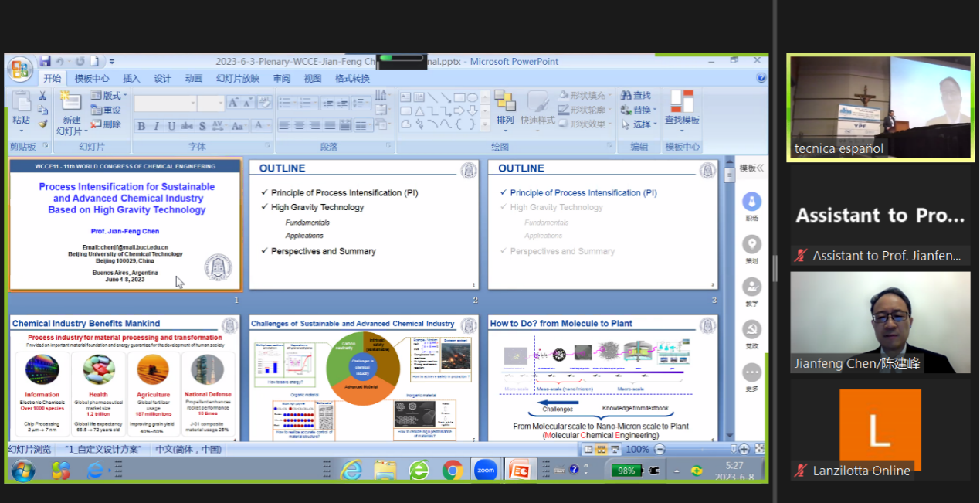The width and height of the screenshot is (980, 503).
Task: Select the Chemical Industry Benefits Mankind slide thumbnail
Action: coord(124,379)
